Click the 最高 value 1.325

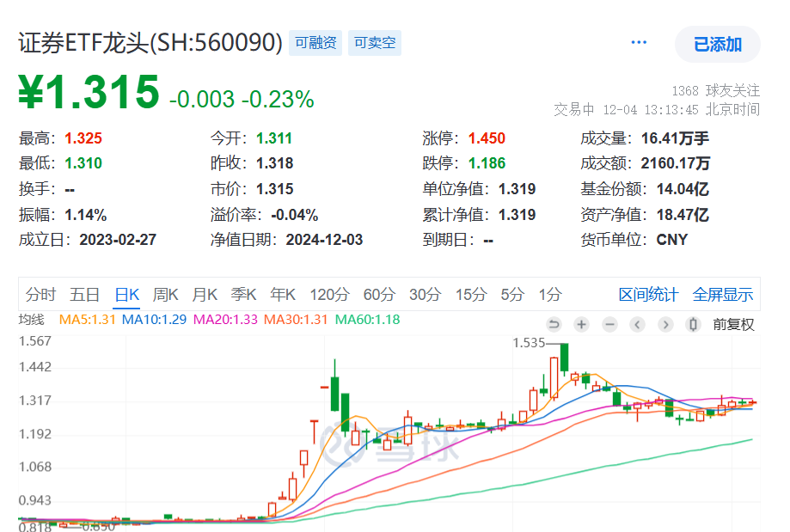click(x=83, y=138)
